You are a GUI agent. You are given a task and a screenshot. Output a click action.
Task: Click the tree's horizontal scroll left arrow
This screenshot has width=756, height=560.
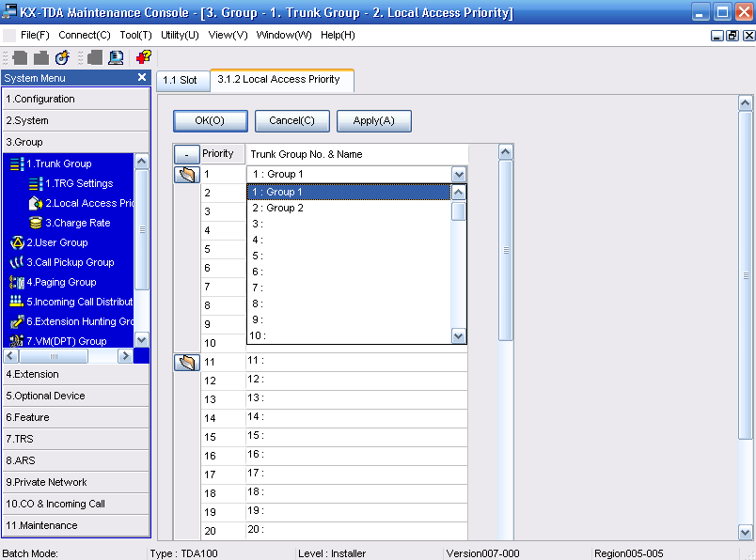click(11, 356)
